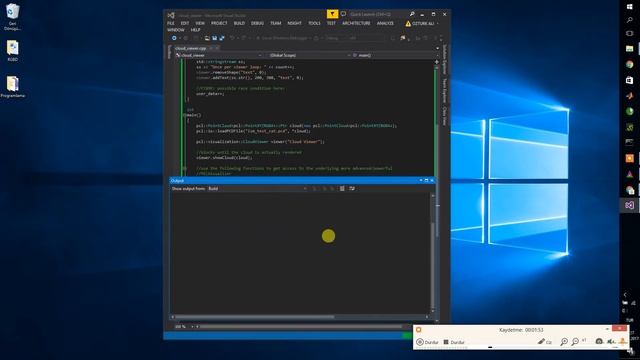
Task: Open Chrome from the taskbar
Action: pos(630,64)
